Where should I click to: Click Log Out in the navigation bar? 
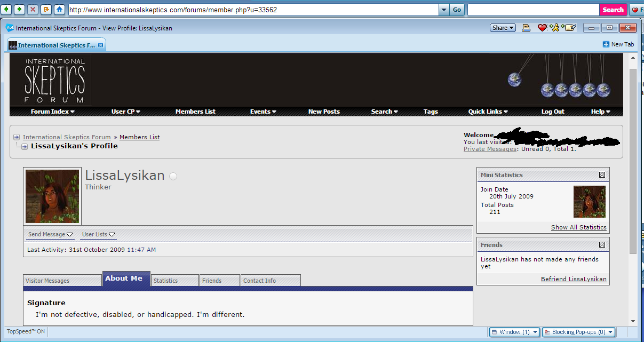tap(553, 112)
